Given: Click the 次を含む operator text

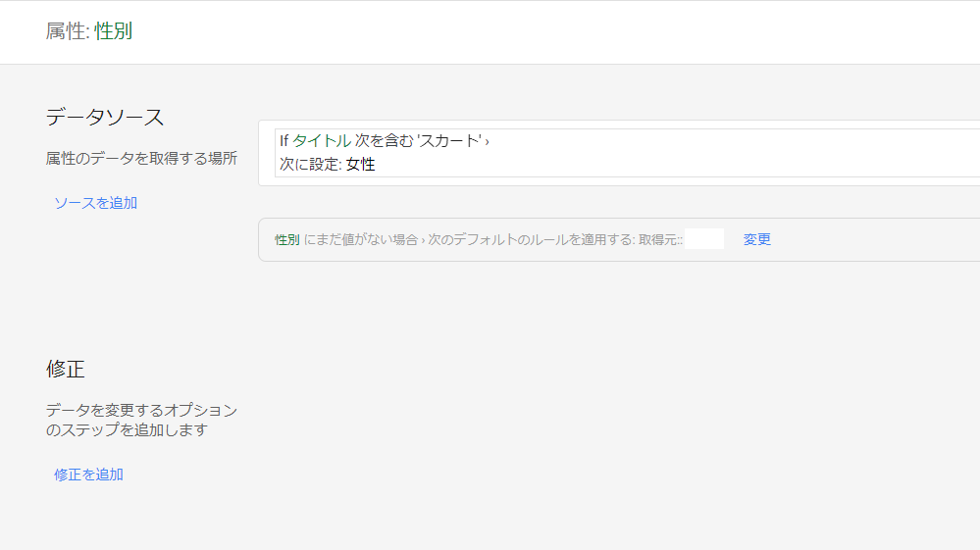Looking at the screenshot, I should pyautogui.click(x=384, y=141).
